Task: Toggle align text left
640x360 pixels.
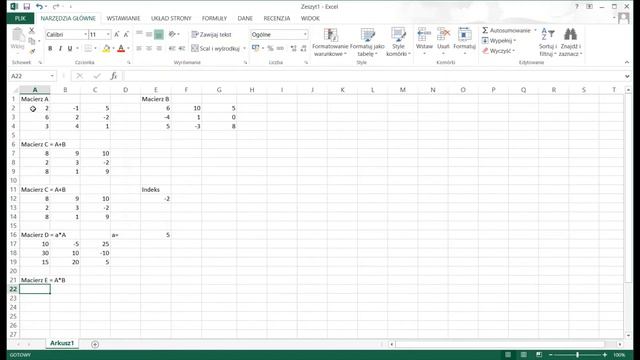Action: 139,49
